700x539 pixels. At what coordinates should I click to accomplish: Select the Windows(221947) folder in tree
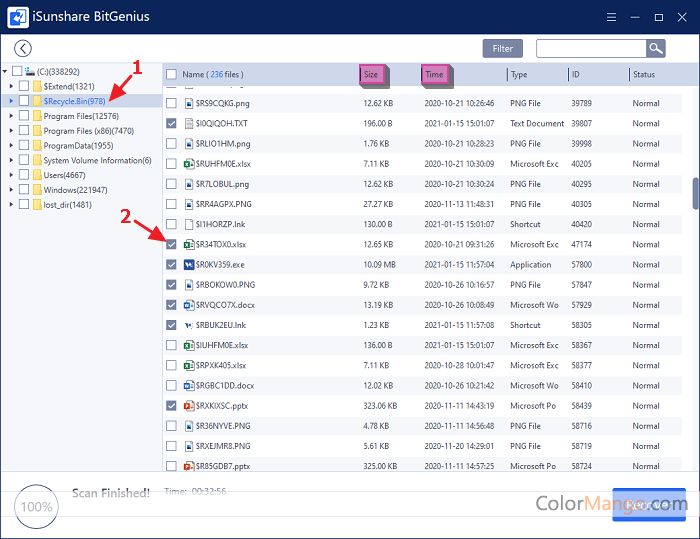click(x=75, y=190)
